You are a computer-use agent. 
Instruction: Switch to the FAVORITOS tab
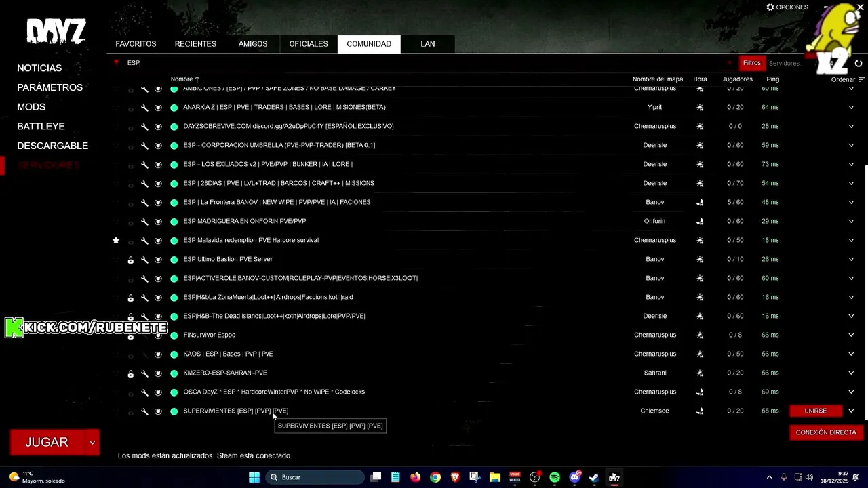pos(136,44)
